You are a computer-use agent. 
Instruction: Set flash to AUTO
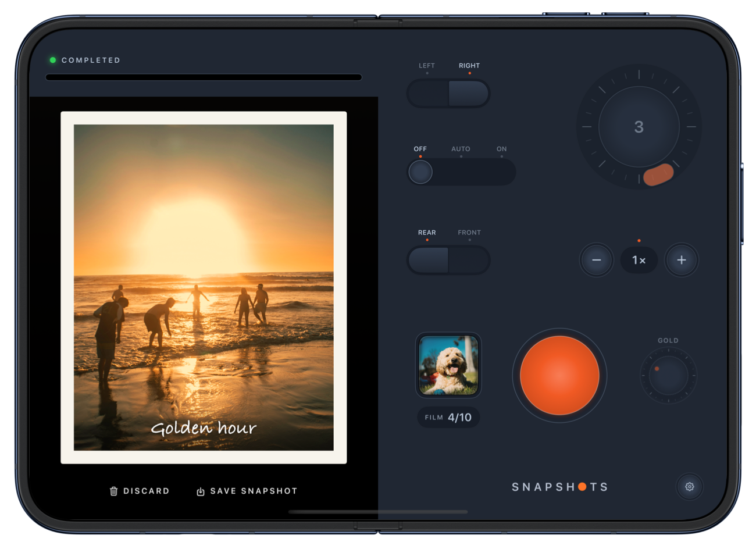461,172
